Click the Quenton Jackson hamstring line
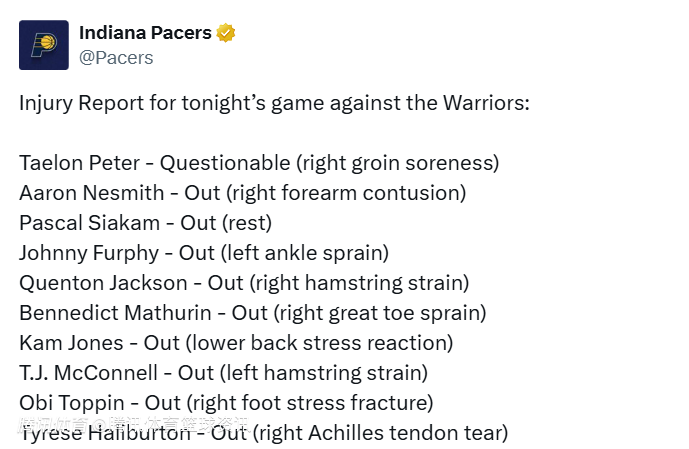The image size is (689, 449). 244,283
